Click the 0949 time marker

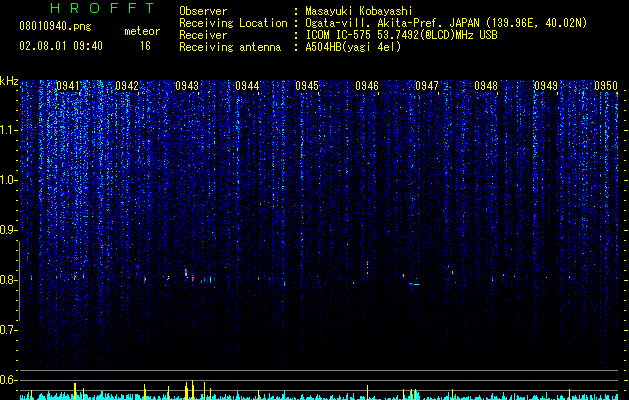pos(546,86)
